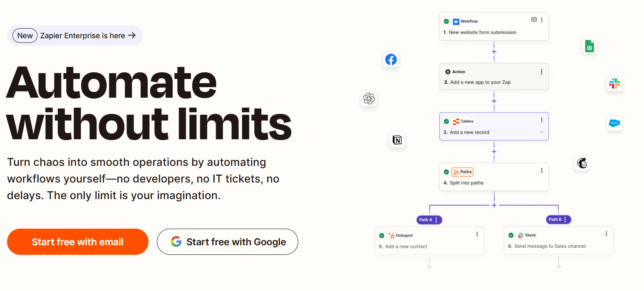This screenshot has width=644, height=291.
Task: Click Start free with Google button
Action: click(228, 242)
